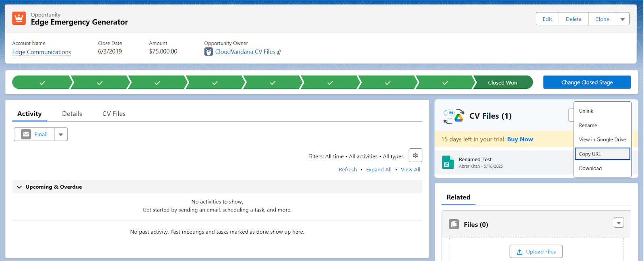Screen dimensions: 644x261
Task: Click the orange Opportunity crown icon
Action: [x=19, y=18]
